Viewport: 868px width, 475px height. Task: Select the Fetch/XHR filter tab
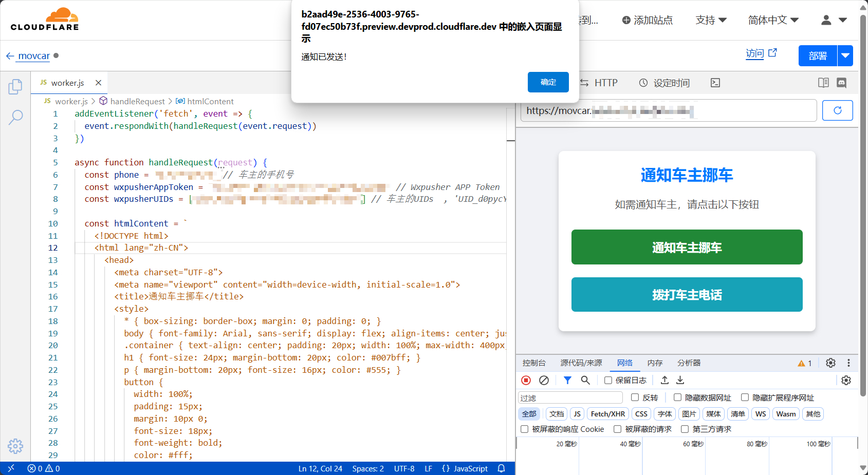click(607, 414)
